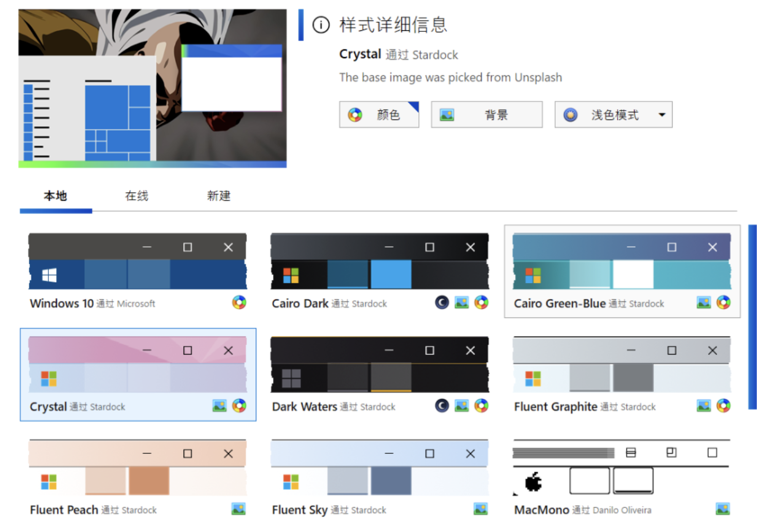Click the moon icon on Cairo Dark theme
Image resolution: width=757 pixels, height=532 pixels.
[442, 303]
